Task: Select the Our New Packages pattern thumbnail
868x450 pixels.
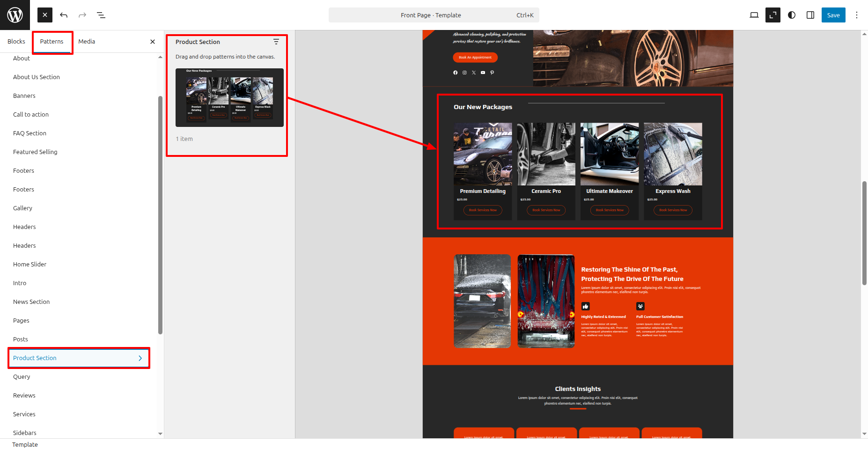Action: [229, 97]
